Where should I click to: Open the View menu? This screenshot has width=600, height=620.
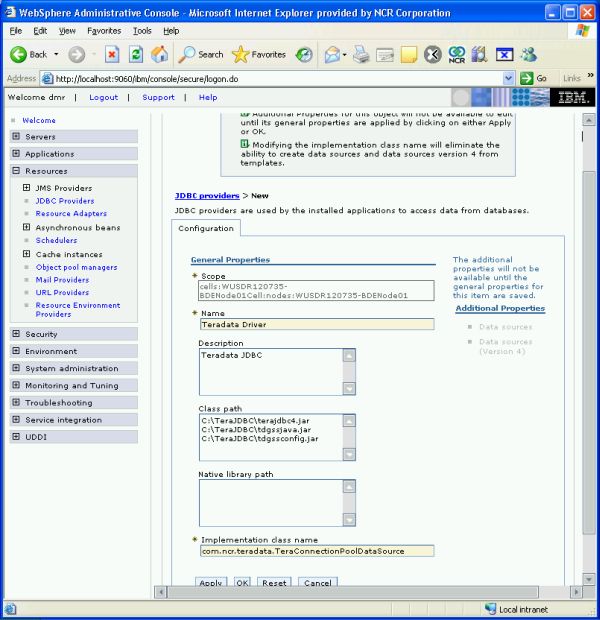[x=67, y=31]
